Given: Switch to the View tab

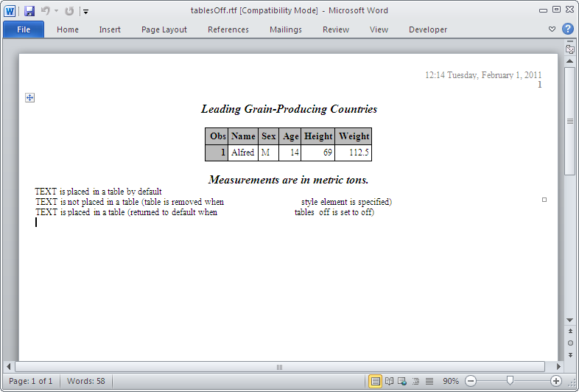Looking at the screenshot, I should coord(379,29).
